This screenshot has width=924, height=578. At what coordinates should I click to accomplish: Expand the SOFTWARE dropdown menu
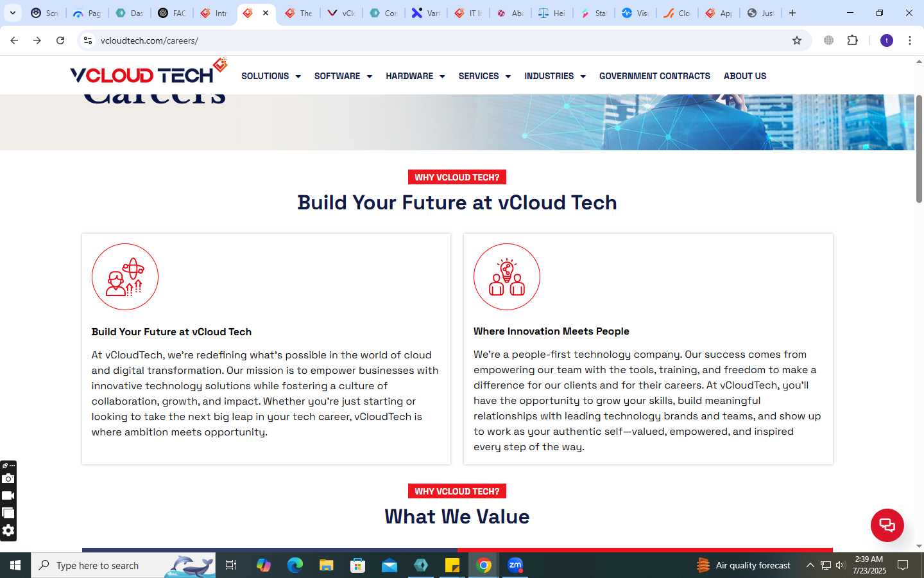343,76
